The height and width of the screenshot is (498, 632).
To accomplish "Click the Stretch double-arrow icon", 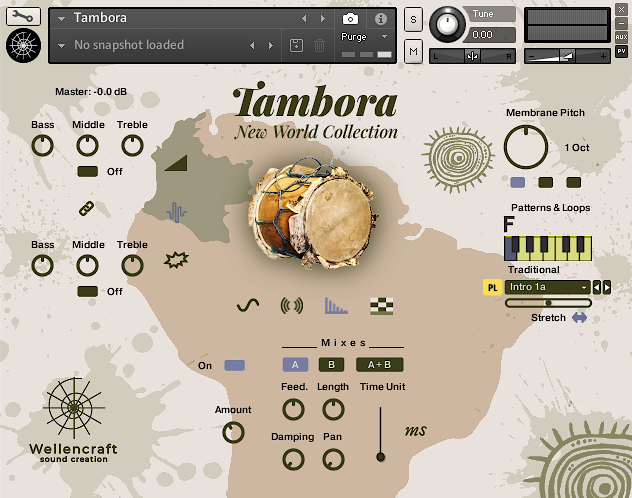I will point(579,318).
